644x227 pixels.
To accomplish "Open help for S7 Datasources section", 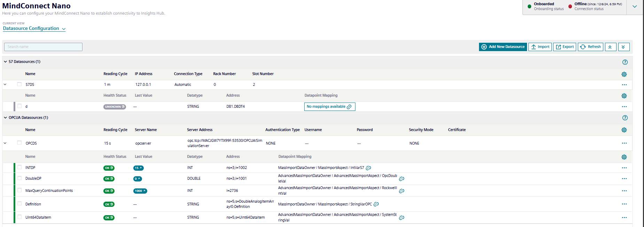I will coord(625,62).
